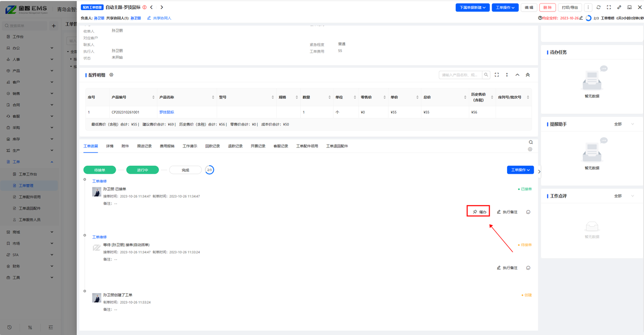Collapse the right side panel arrow

(539, 171)
